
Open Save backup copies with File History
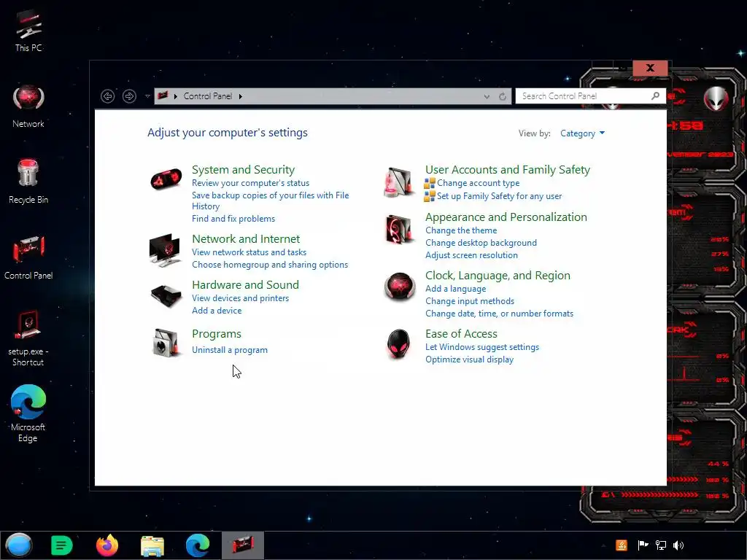(270, 201)
